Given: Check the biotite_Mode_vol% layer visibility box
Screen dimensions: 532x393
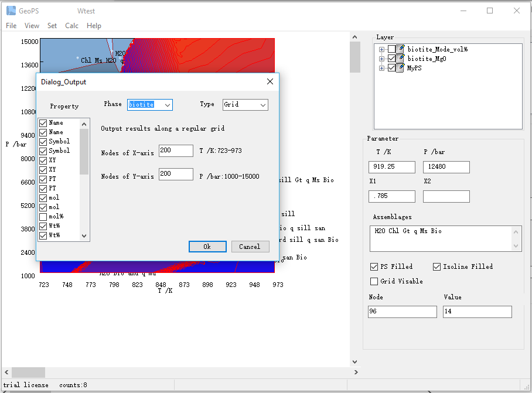Looking at the screenshot, I should click(391, 49).
